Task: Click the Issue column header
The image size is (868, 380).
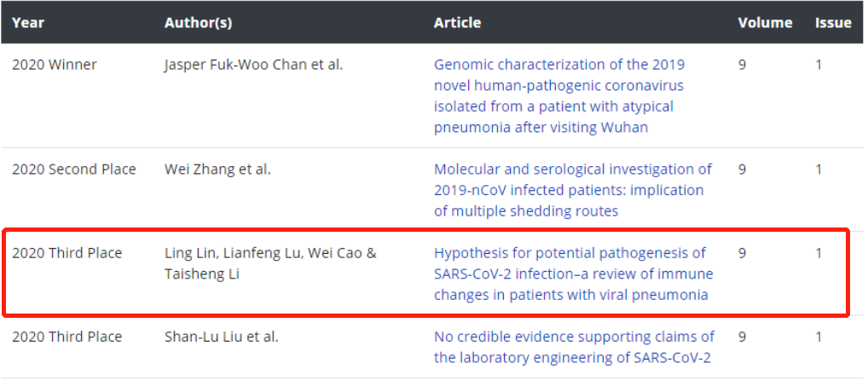Action: (x=833, y=23)
